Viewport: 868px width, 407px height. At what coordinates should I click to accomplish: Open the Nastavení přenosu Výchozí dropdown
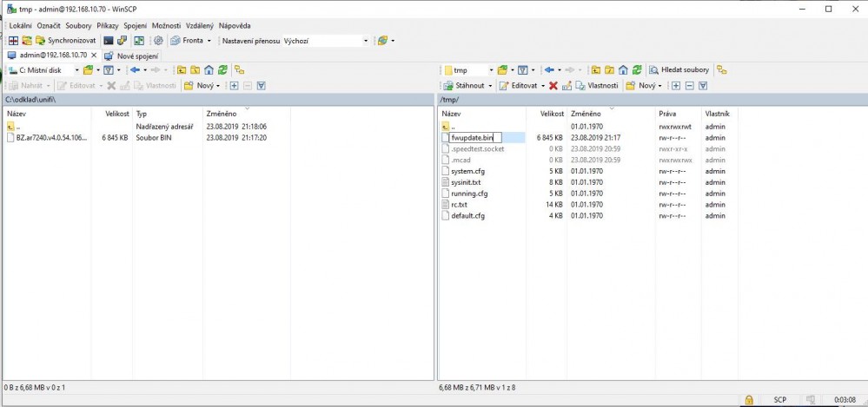tap(365, 41)
